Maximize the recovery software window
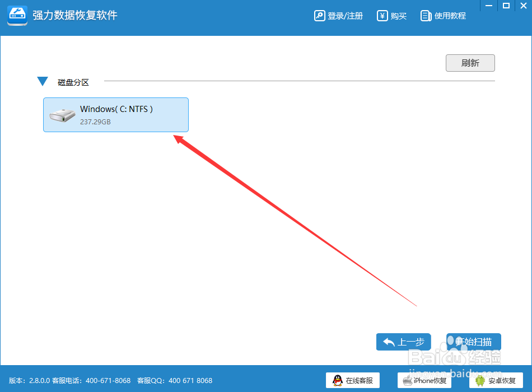The height and width of the screenshot is (392, 532). point(506,6)
